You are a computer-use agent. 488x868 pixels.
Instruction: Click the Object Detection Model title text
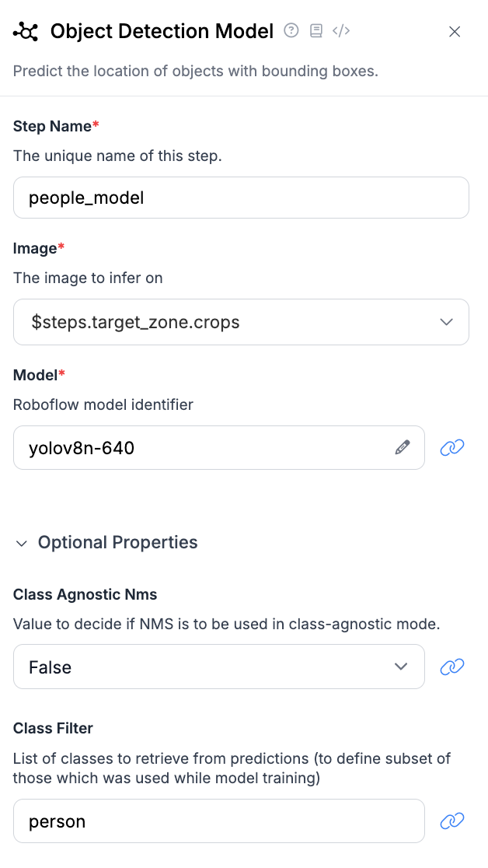click(162, 31)
